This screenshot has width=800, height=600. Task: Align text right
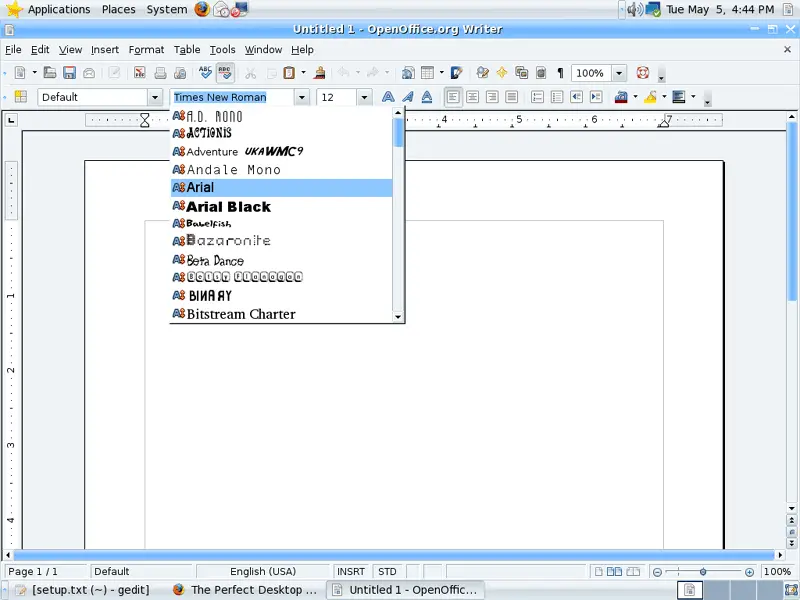click(492, 97)
